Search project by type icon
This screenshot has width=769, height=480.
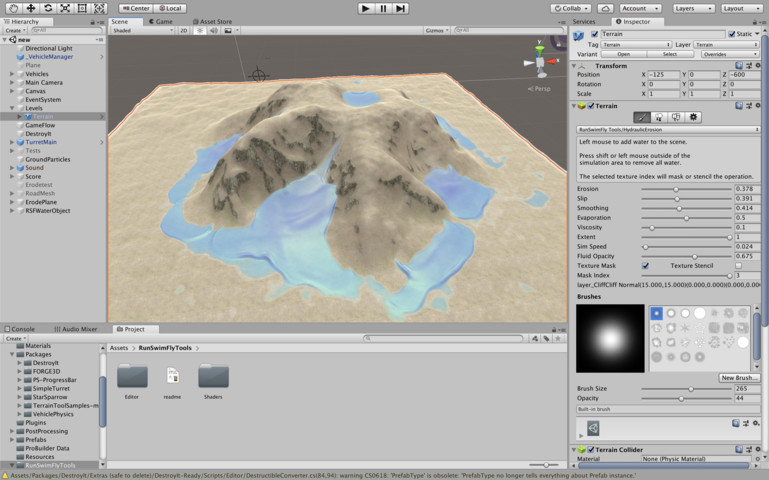pyautogui.click(x=535, y=338)
